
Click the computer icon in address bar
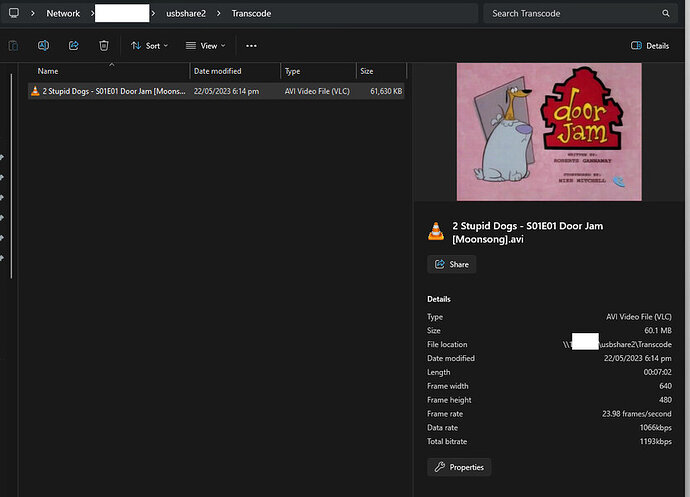coord(14,13)
